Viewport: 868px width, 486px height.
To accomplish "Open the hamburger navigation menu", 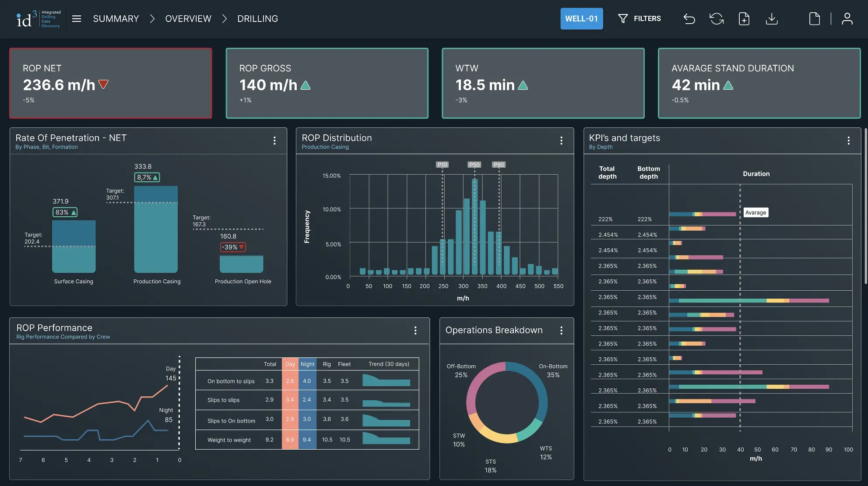I will pos(77,18).
